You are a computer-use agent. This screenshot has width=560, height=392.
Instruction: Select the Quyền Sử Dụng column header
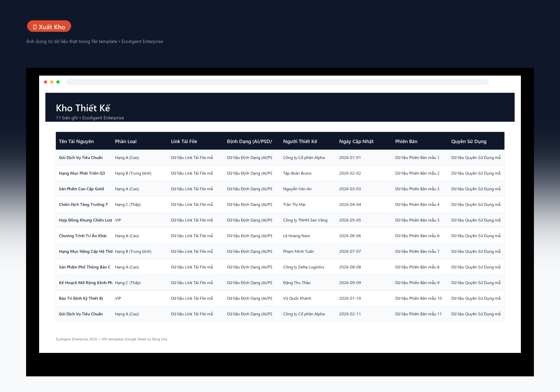[469, 142]
